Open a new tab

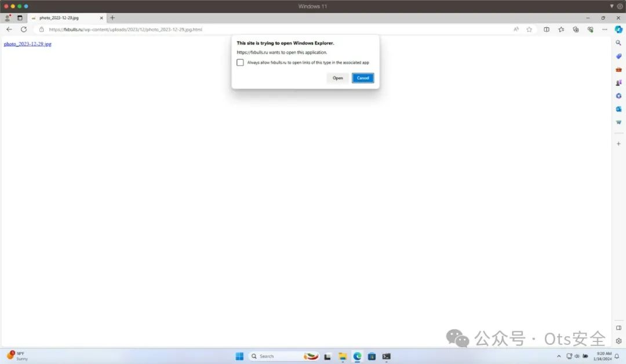pyautogui.click(x=112, y=18)
